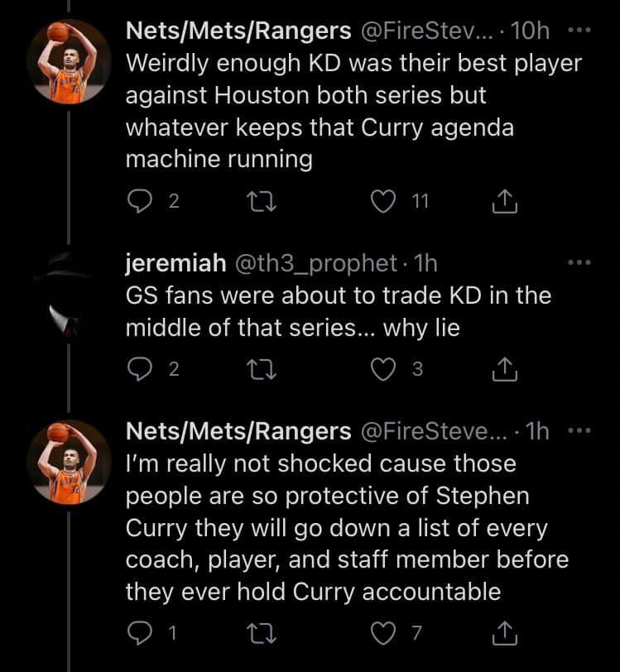Like jeremiah's tweet with 3 likes
620x672 pixels.
tap(384, 371)
